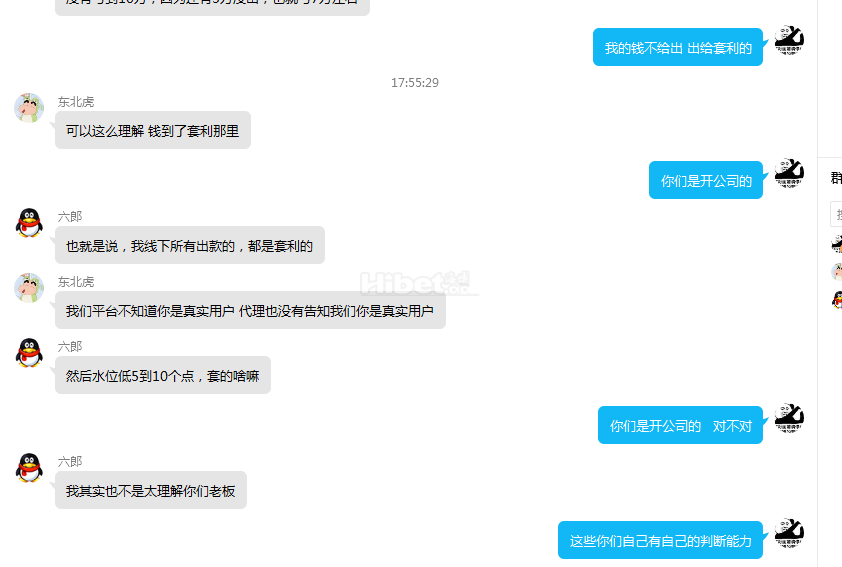Select the '可以这么理解 钱到了套利那里' message bubble
Image resolution: width=842 pixels, height=567 pixels.
click(x=153, y=130)
